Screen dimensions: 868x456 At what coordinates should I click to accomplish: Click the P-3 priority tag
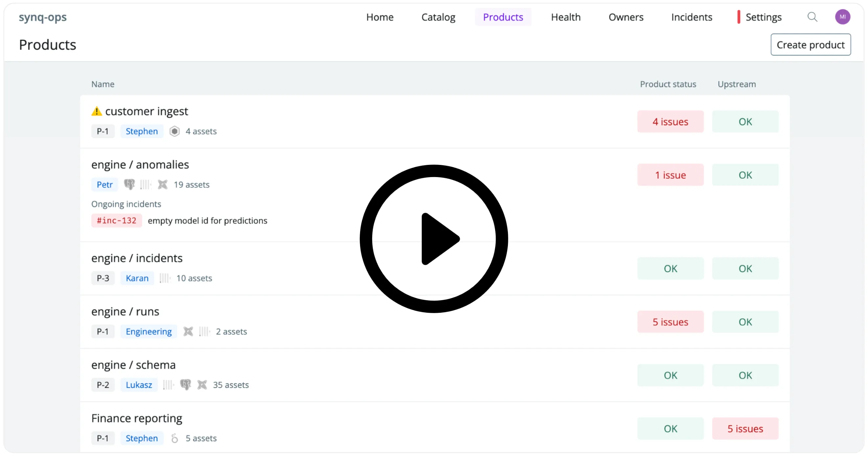pyautogui.click(x=103, y=278)
